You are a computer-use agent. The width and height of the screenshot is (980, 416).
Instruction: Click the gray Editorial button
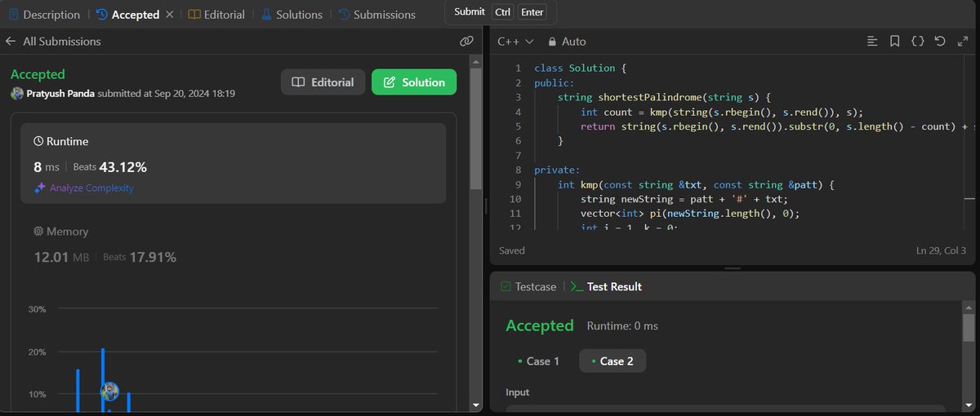[323, 82]
